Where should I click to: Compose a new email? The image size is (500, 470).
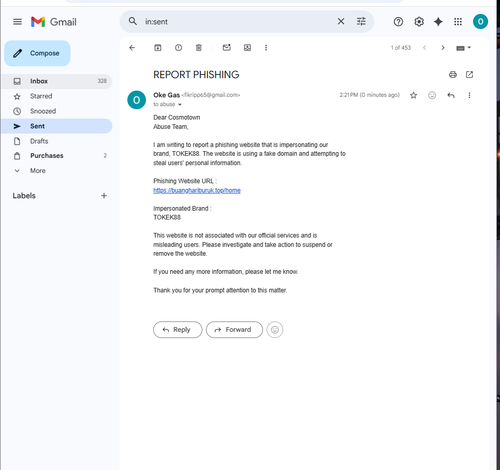point(37,53)
